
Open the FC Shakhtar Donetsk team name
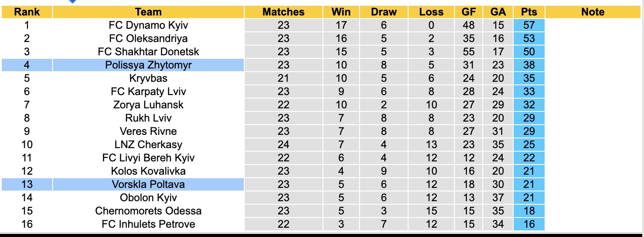148,52
